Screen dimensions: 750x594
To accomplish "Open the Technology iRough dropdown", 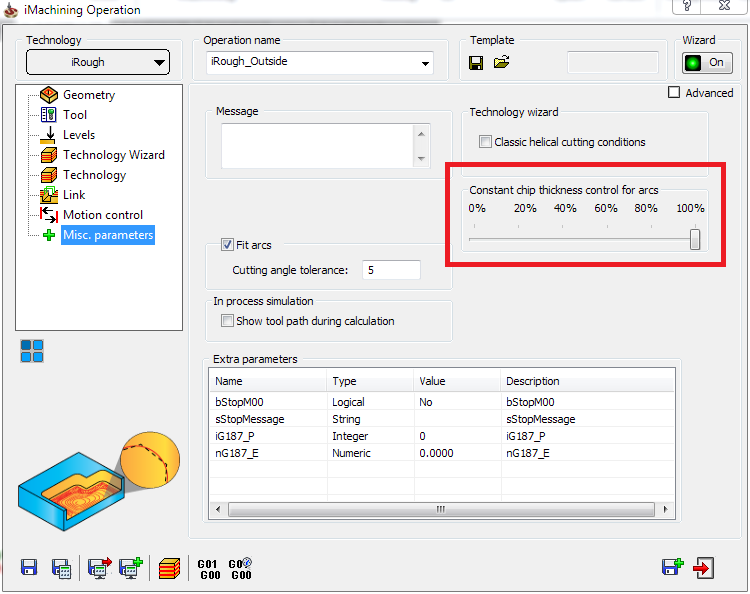I will pyautogui.click(x=98, y=62).
